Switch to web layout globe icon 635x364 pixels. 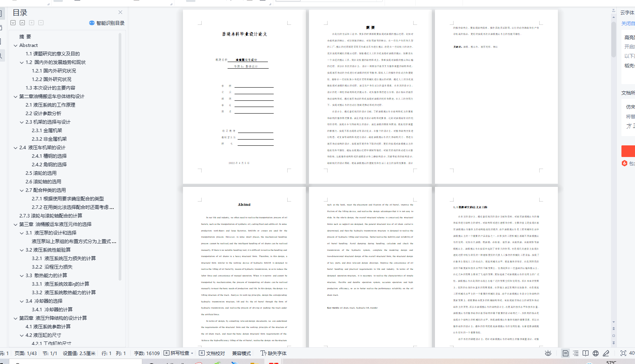coord(595,353)
